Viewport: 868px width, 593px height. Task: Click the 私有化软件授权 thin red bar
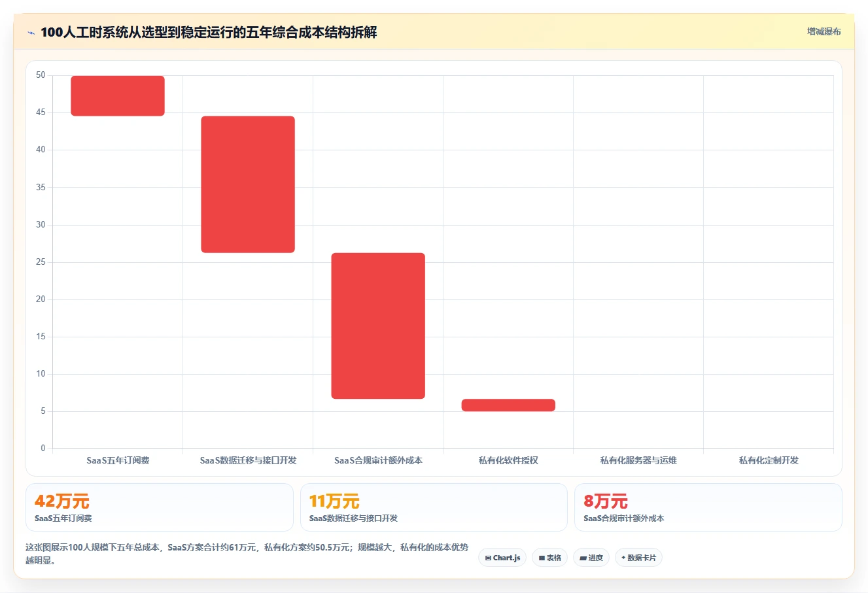(x=508, y=405)
